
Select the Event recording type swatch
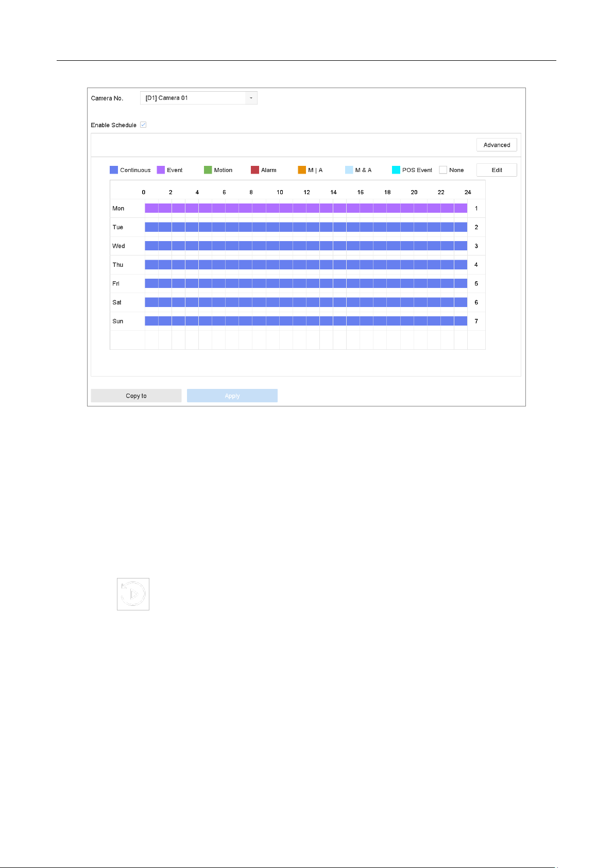tap(161, 170)
